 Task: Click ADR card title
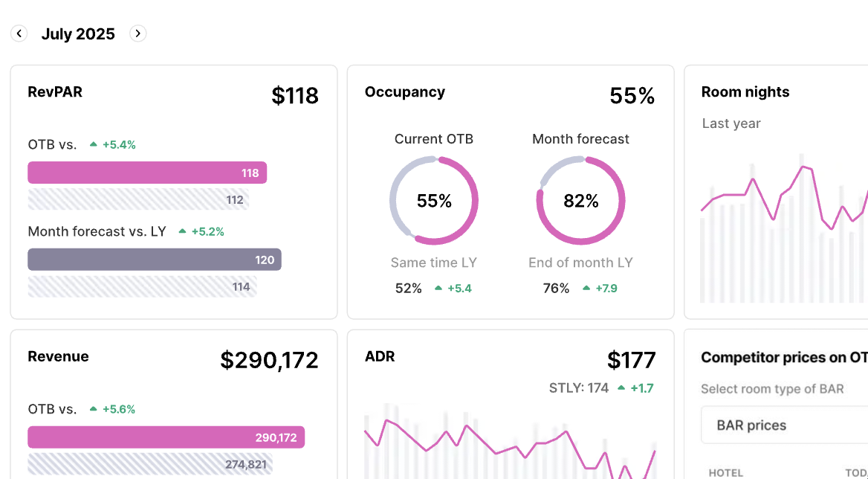tap(380, 356)
